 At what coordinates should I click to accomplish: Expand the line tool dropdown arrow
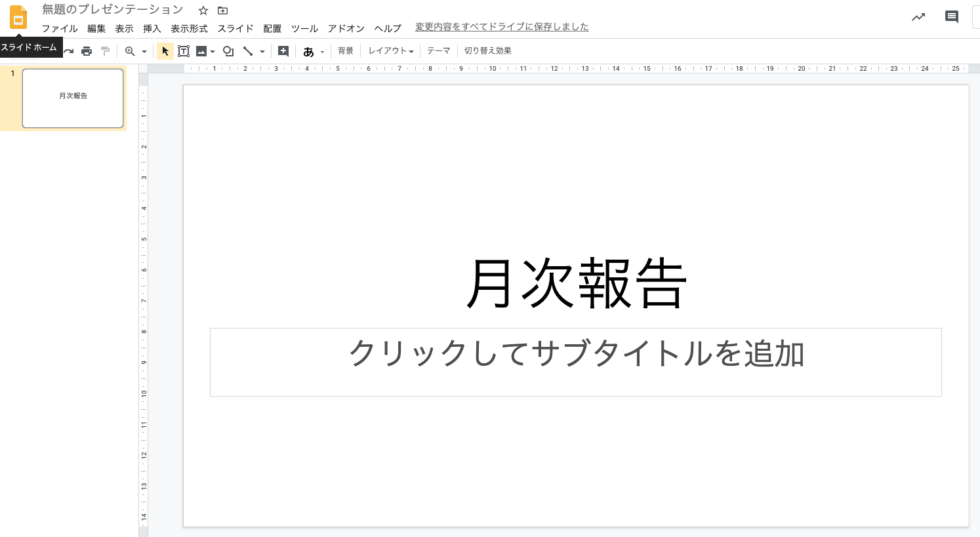click(262, 52)
